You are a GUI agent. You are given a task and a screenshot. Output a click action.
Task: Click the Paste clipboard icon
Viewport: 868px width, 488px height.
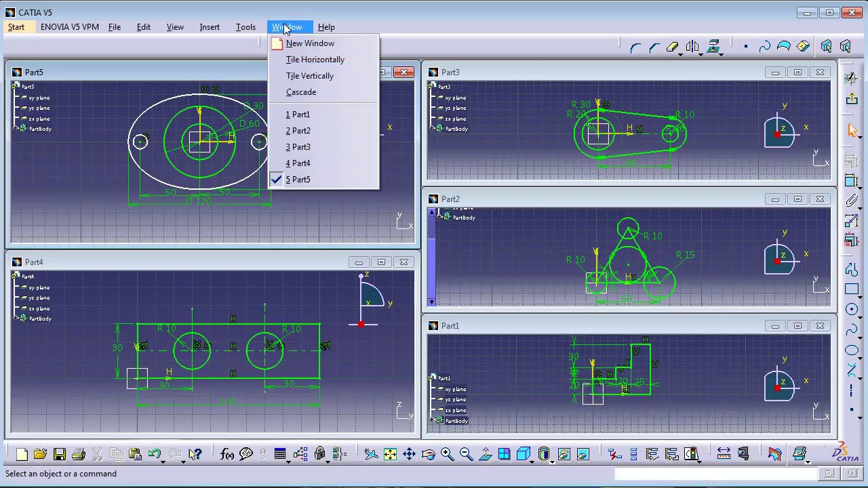coord(135,454)
